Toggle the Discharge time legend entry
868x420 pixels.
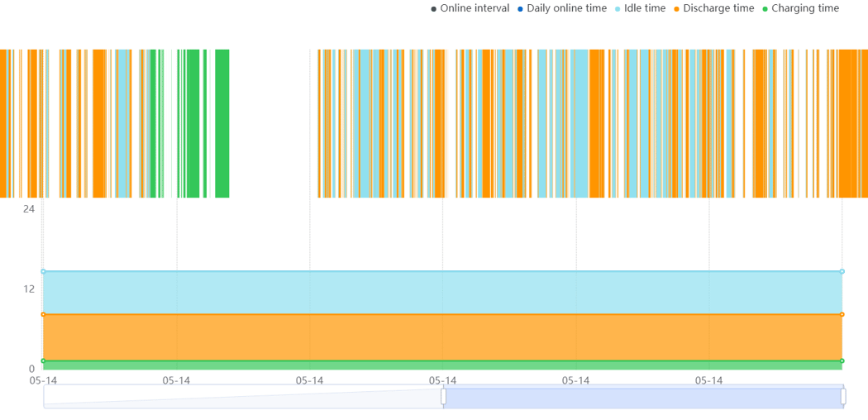[713, 8]
